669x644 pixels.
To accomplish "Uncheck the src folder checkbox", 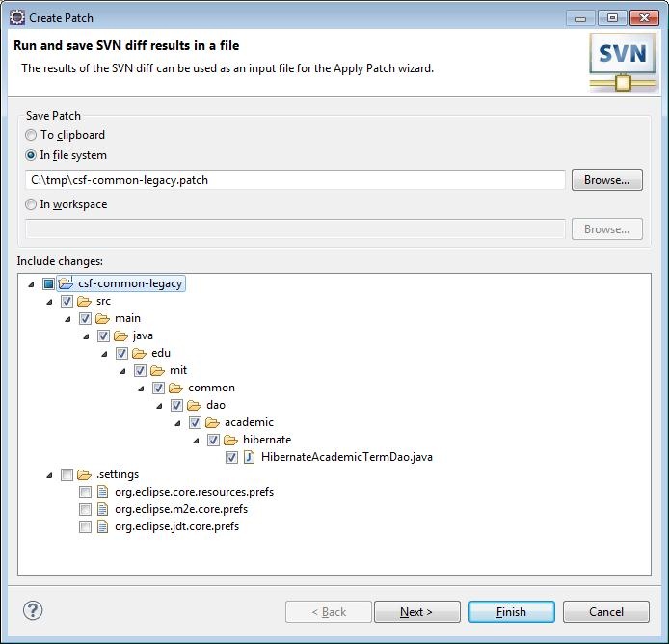I will coord(67,302).
